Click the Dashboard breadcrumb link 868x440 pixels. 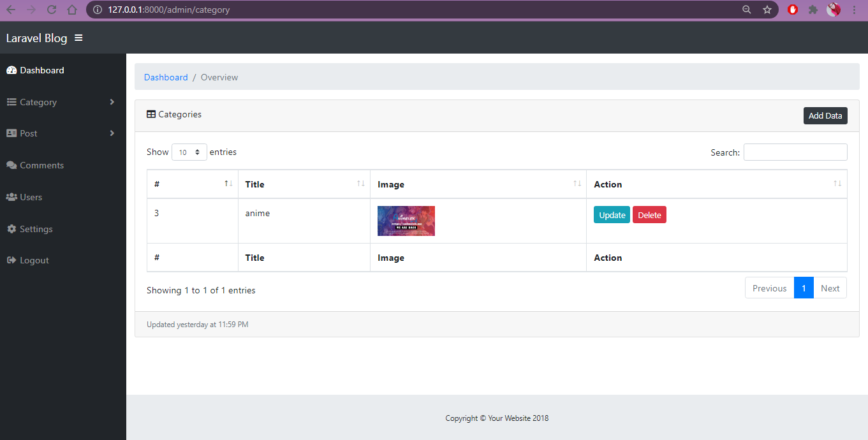(x=166, y=77)
